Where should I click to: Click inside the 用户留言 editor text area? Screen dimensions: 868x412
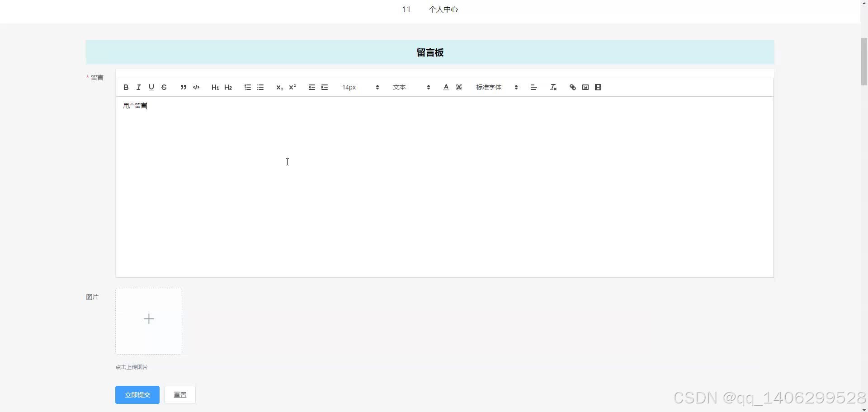(445, 187)
